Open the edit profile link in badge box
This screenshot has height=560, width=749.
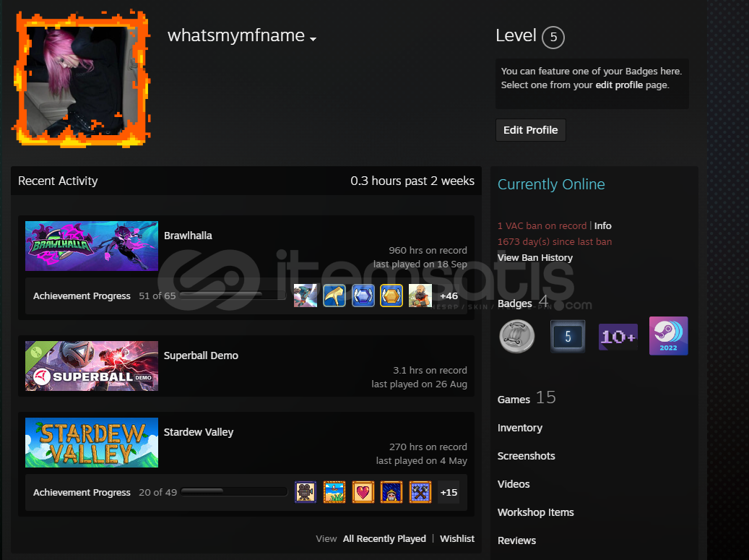tap(619, 85)
